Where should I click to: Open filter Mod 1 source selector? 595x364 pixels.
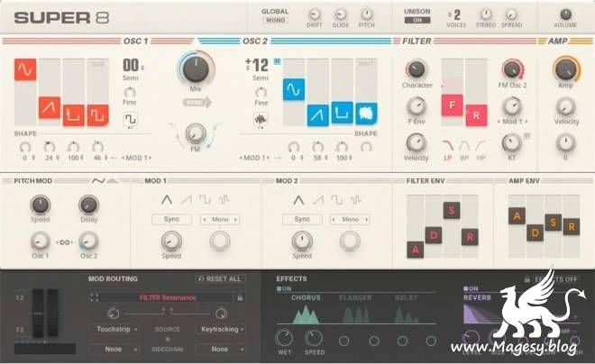[x=512, y=122]
